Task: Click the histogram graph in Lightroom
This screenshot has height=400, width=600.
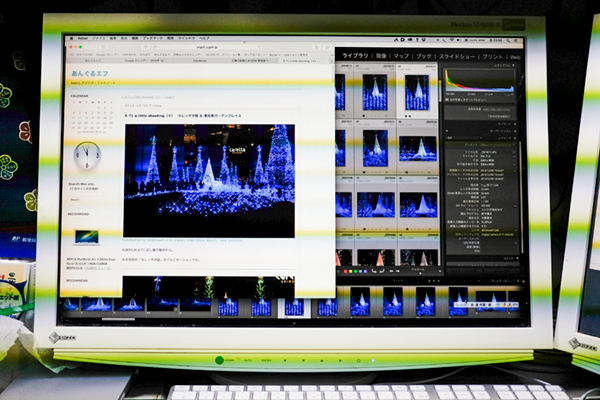Action: [x=479, y=80]
